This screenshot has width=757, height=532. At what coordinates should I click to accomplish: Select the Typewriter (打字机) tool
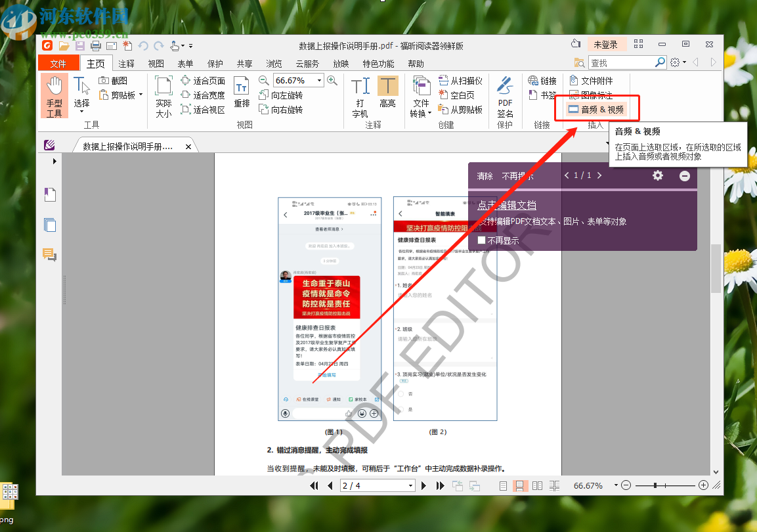click(360, 97)
